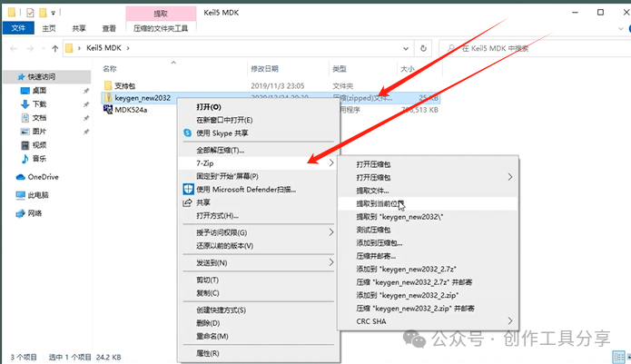Select Quick access star in sidebar

pos(21,76)
